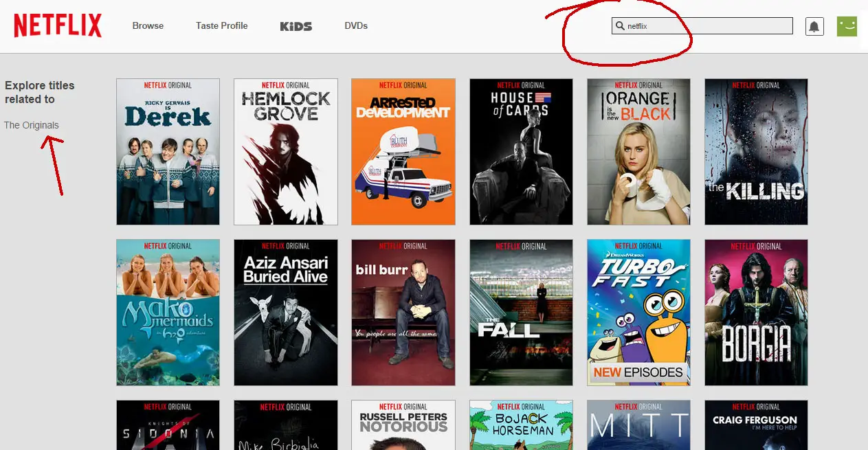The image size is (868, 450).
Task: Open Orange Is the New Black poster
Action: (638, 152)
